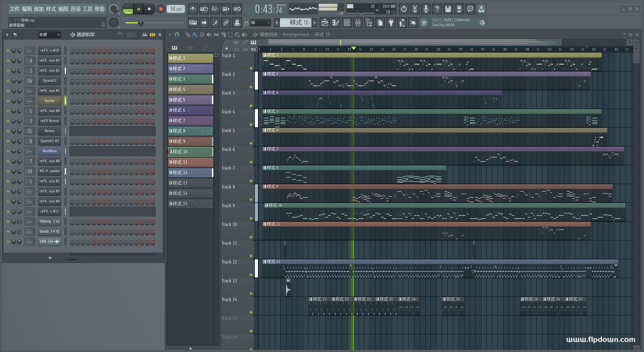Open the 添加 menu
This screenshot has height=352, width=644.
39,9
